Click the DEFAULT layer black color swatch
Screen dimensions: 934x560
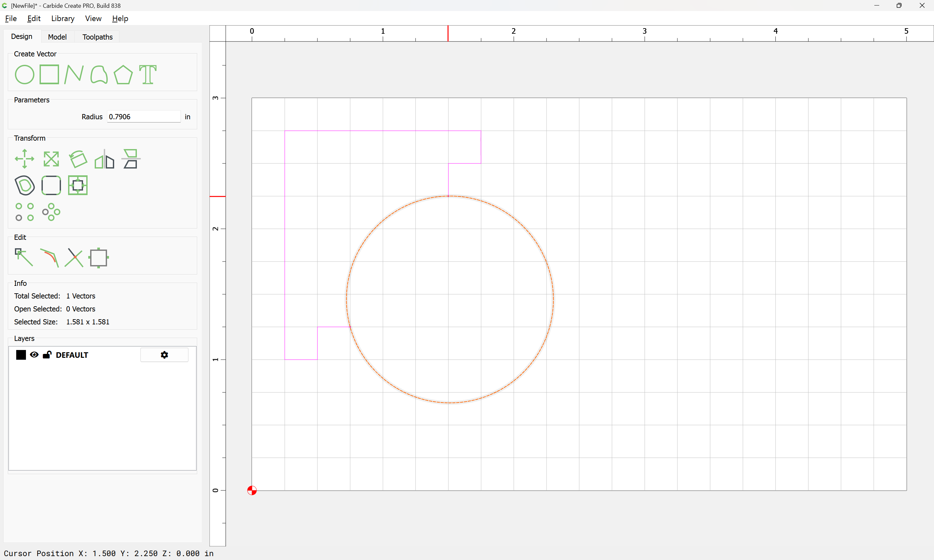[21, 355]
